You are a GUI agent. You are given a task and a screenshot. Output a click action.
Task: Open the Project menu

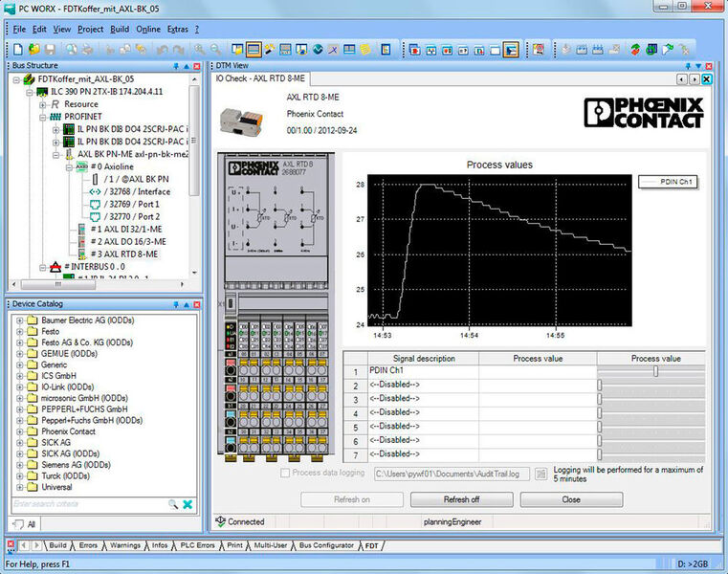tap(91, 30)
